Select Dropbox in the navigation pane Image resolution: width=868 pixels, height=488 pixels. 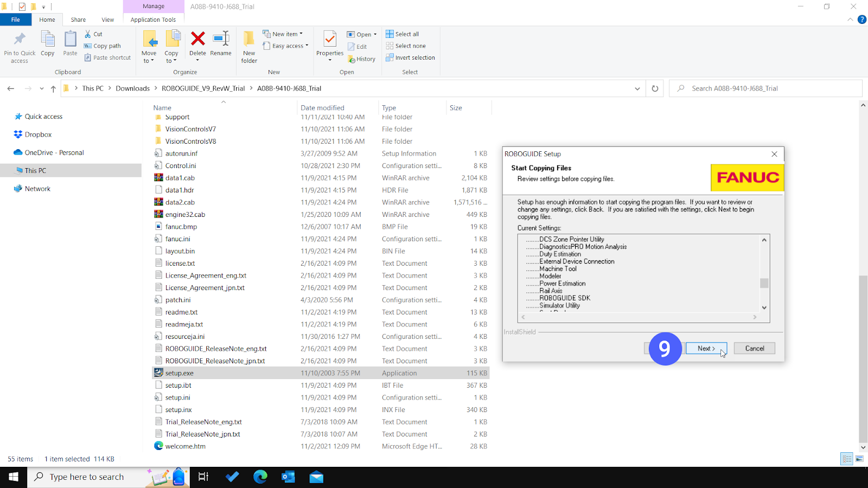coord(38,134)
